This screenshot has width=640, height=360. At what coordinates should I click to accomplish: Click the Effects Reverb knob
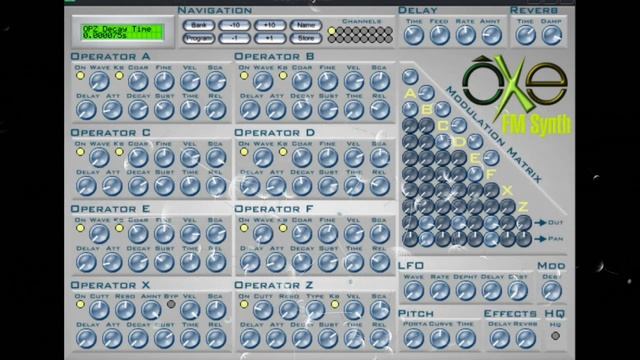click(526, 339)
